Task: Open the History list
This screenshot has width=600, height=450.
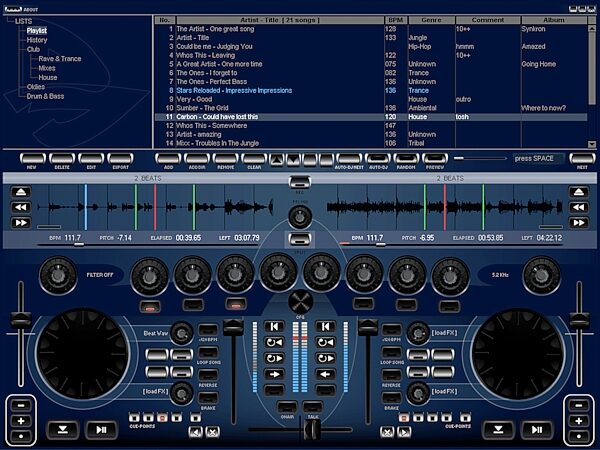Action: tap(37, 40)
